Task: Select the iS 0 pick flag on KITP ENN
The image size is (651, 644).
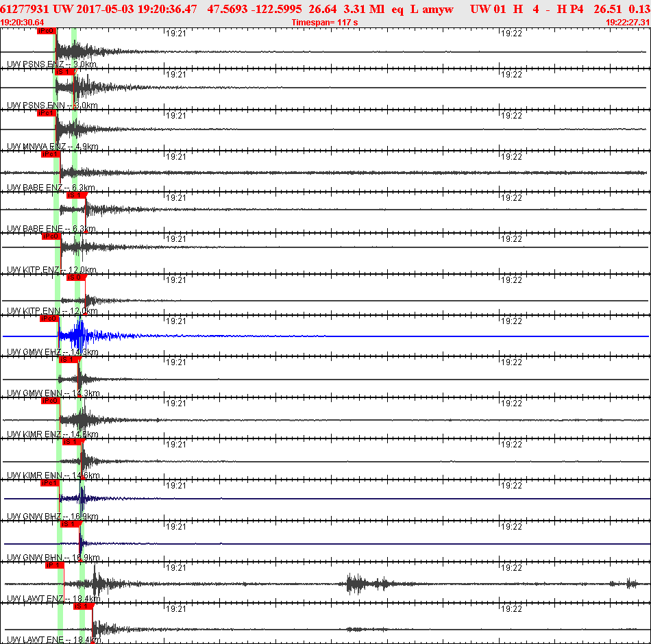Action: (x=76, y=277)
